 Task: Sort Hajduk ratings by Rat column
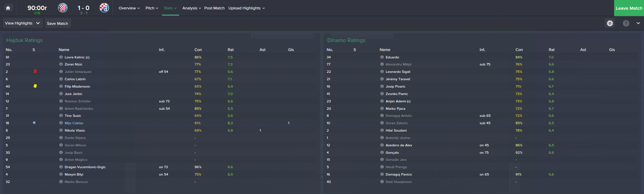231,50
